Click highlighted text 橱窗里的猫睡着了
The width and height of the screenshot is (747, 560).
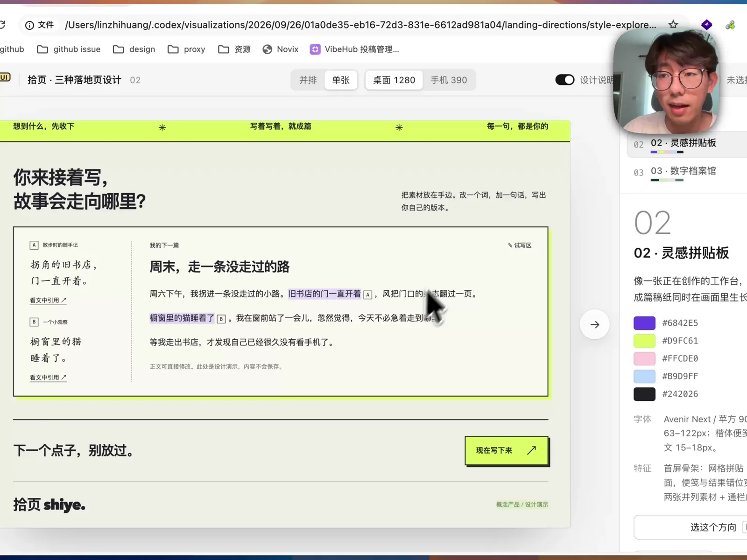pyautogui.click(x=182, y=318)
